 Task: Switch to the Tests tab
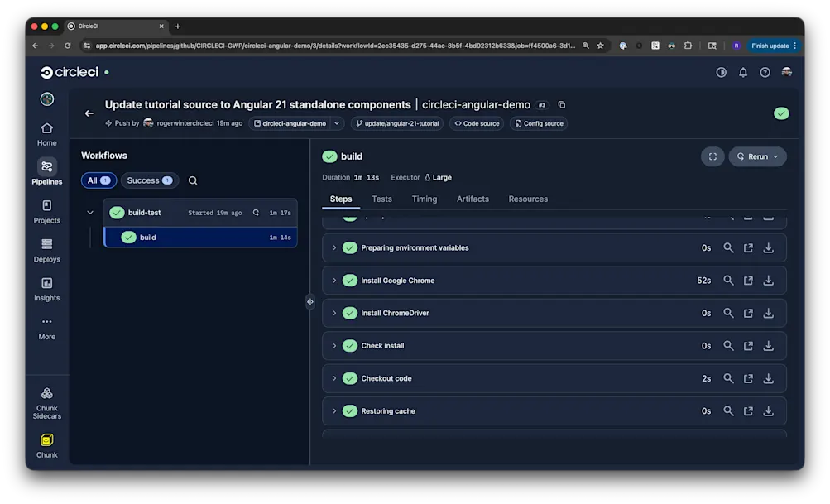[381, 199]
